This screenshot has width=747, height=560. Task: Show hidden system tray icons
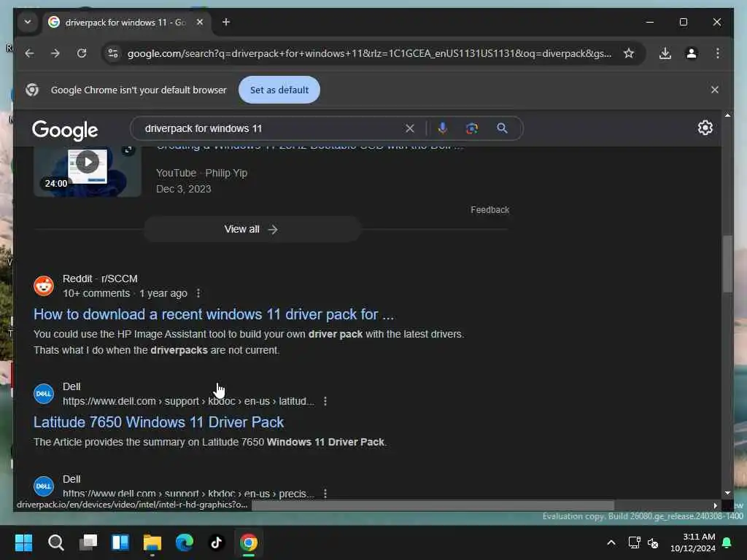pyautogui.click(x=611, y=542)
